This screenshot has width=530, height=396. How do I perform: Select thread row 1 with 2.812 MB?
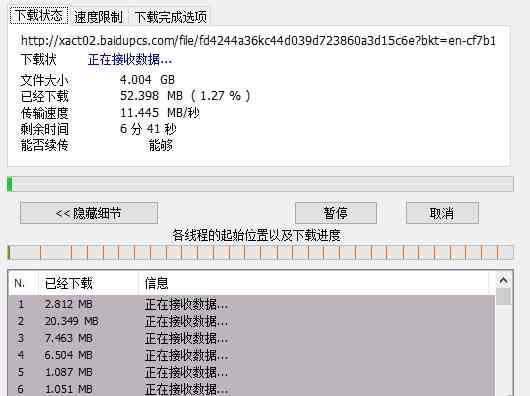pyautogui.click(x=251, y=304)
